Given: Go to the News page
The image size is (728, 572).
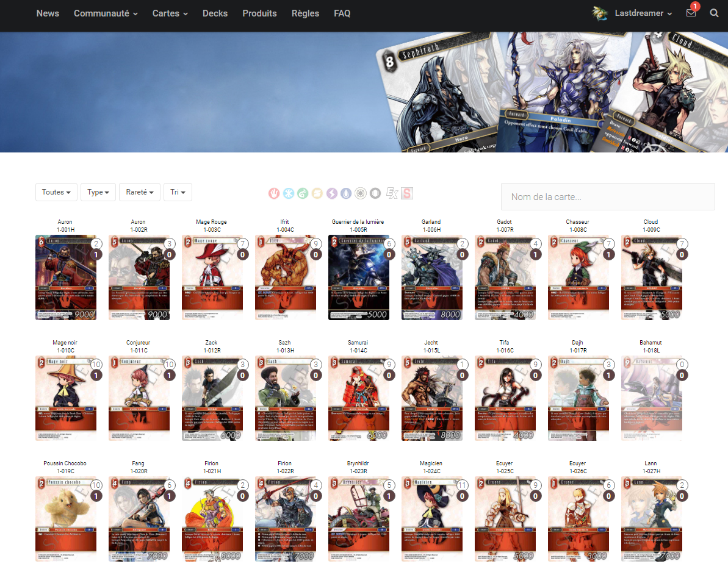Looking at the screenshot, I should tap(48, 13).
